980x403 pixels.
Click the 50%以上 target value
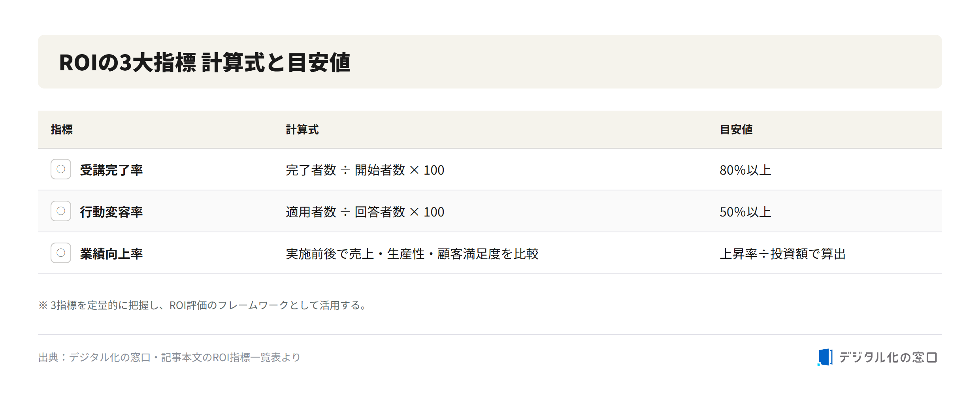click(x=745, y=212)
